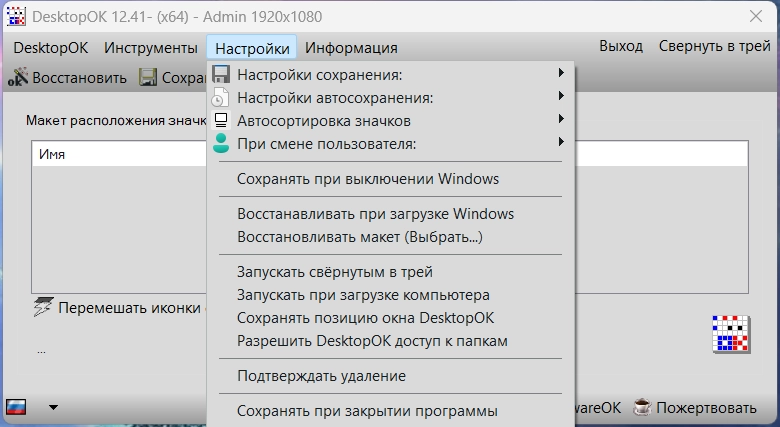Click Перемешать иконки button text
This screenshot has height=427, width=780.
(129, 308)
